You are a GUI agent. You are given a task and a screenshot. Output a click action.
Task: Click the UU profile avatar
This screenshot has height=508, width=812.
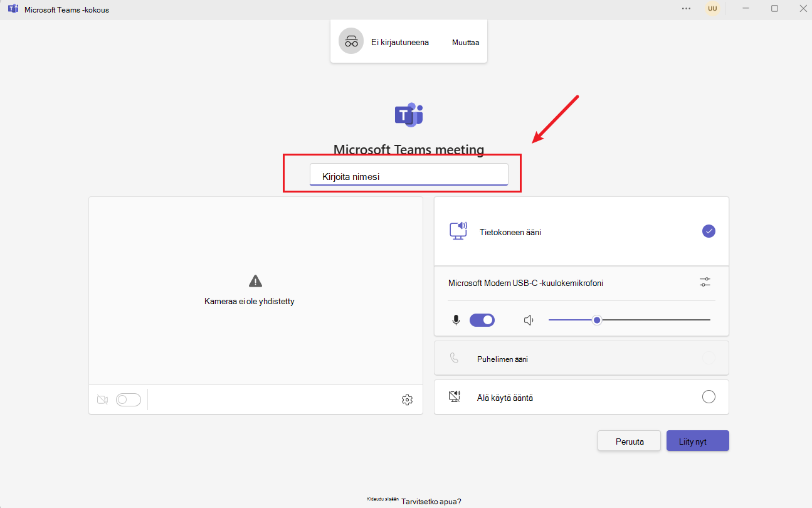712,9
